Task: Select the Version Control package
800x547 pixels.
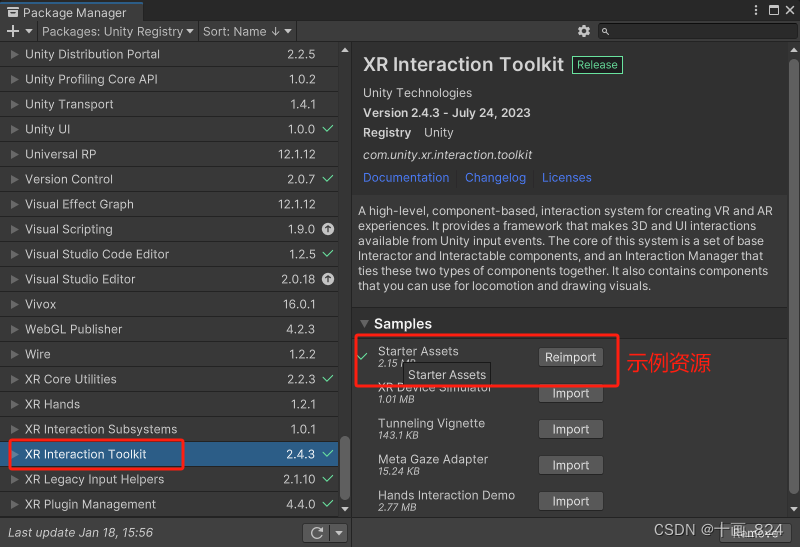Action: (169, 179)
